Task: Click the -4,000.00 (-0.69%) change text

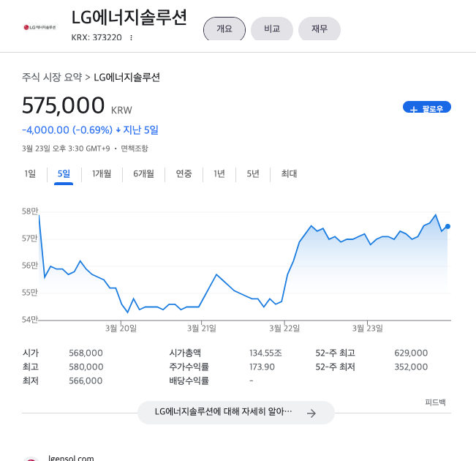Action: [x=67, y=130]
